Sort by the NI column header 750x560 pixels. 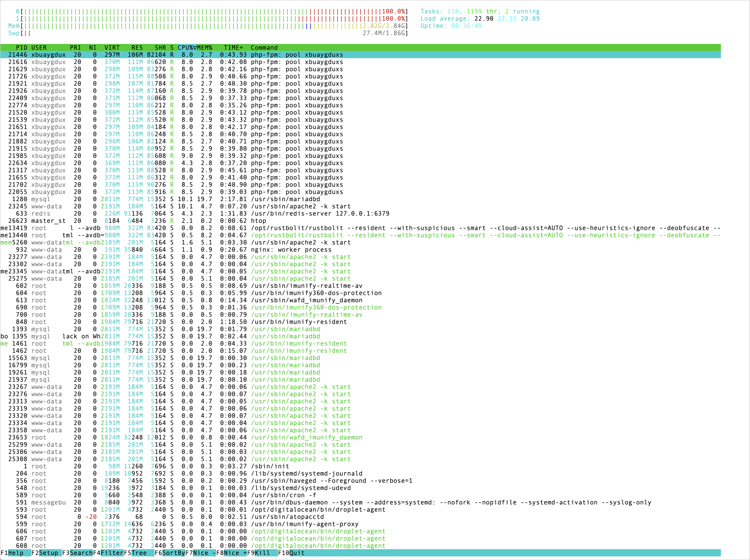[x=93, y=47]
